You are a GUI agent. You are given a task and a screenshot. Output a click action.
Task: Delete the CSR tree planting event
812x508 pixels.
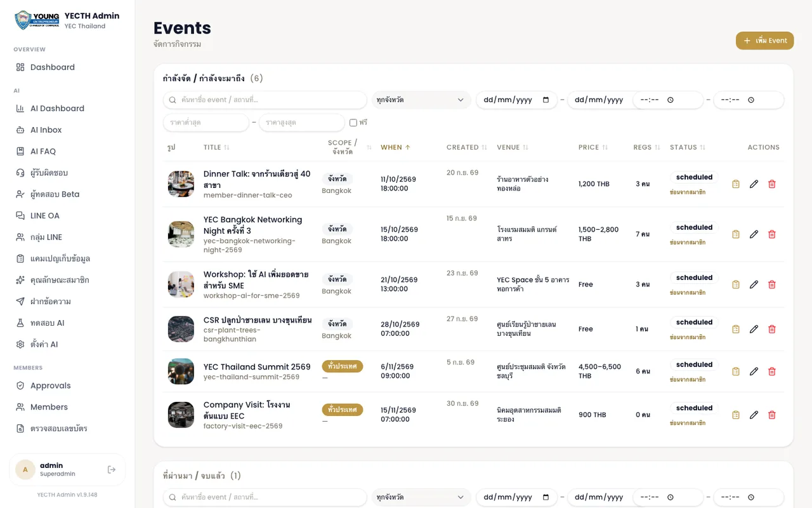click(772, 329)
